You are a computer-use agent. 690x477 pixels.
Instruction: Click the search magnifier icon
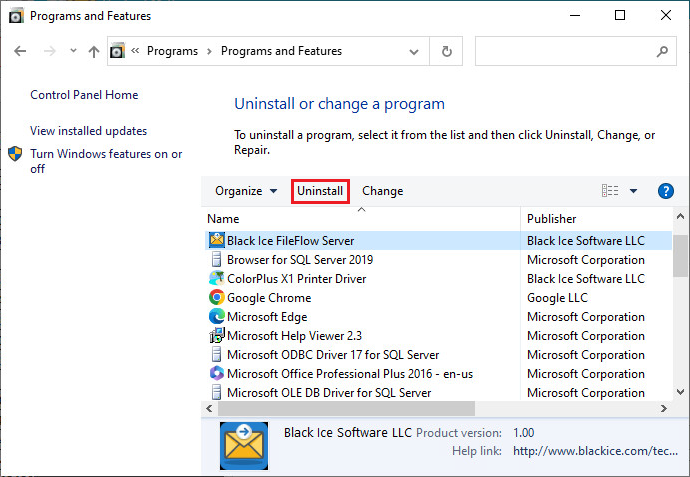pyautogui.click(x=662, y=51)
